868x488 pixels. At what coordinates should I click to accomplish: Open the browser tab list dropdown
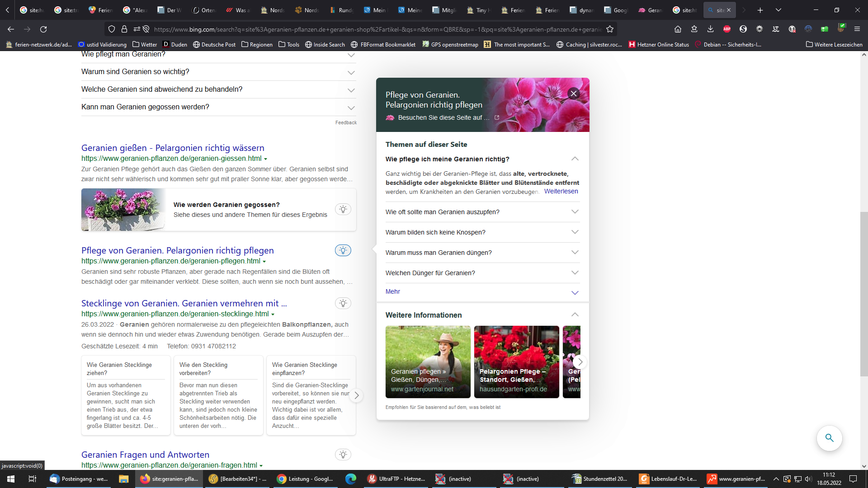778,10
